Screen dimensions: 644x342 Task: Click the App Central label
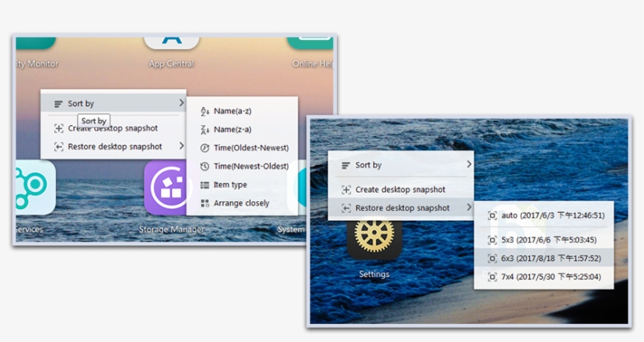click(x=172, y=64)
